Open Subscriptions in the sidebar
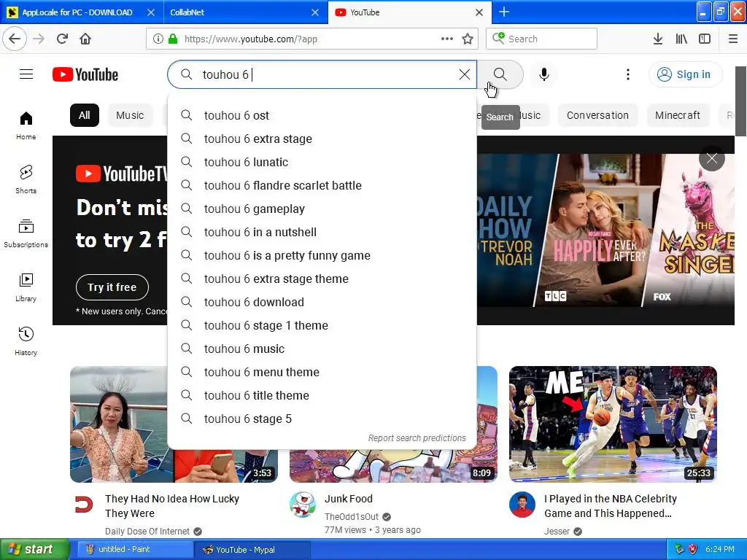Screen dimensions: 747x560 pos(26,233)
